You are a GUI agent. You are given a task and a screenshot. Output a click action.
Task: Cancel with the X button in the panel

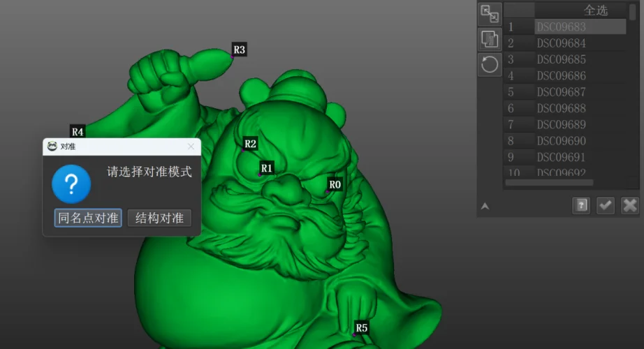(x=630, y=205)
